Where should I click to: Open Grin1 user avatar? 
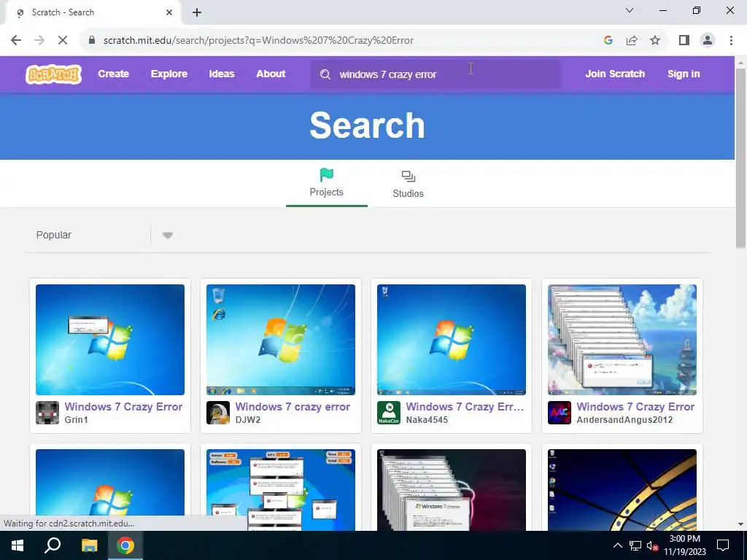click(x=47, y=413)
